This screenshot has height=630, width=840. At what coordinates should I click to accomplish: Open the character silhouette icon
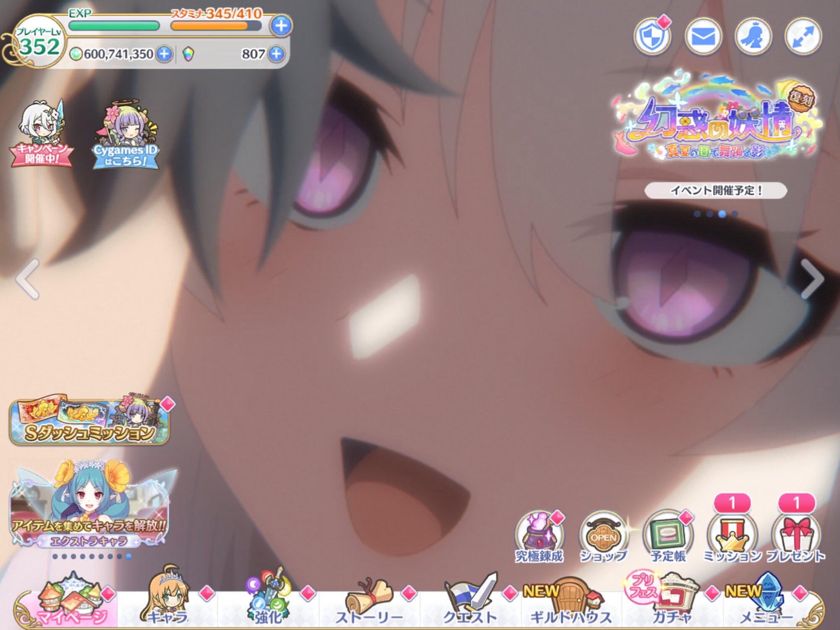[x=753, y=37]
